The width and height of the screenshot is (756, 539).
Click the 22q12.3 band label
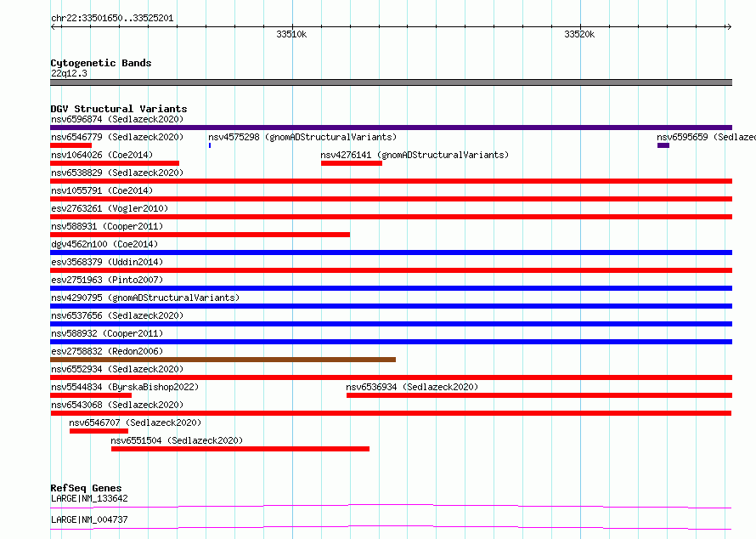pyautogui.click(x=69, y=73)
